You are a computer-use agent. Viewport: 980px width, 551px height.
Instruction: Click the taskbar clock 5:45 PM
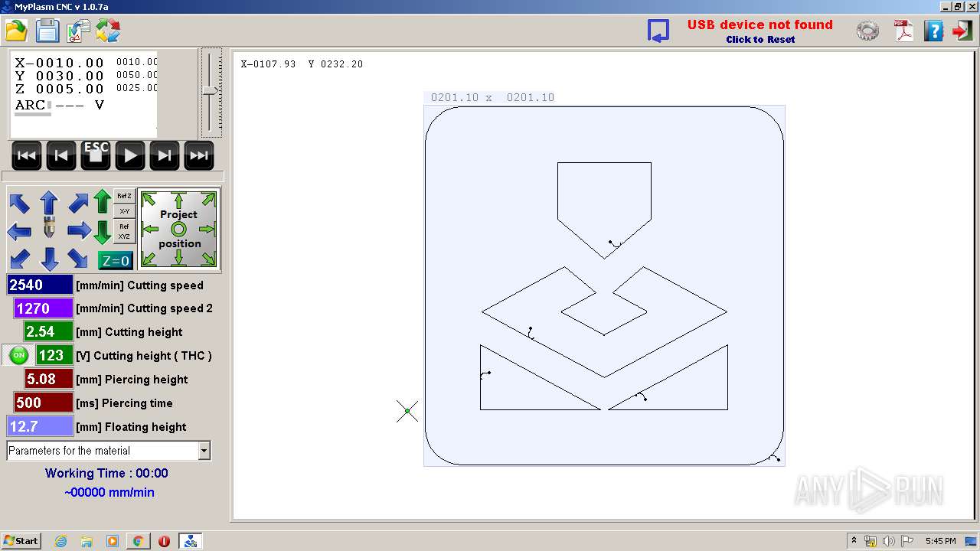point(940,541)
